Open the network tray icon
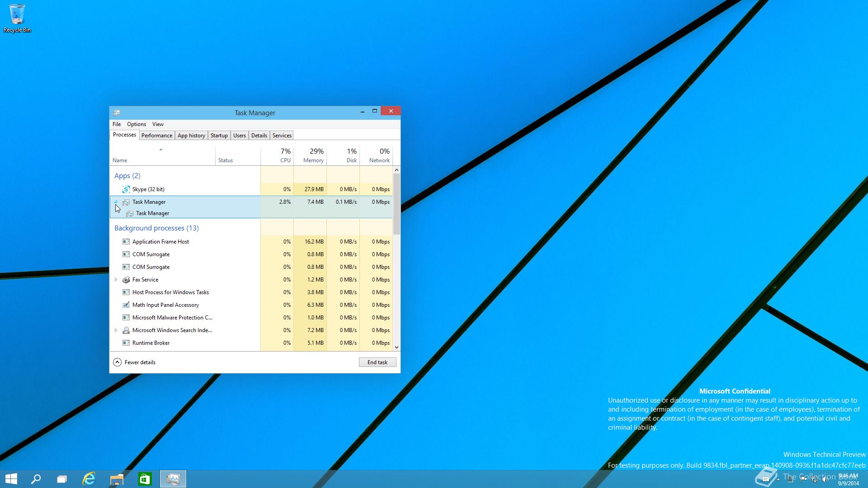The image size is (868, 488). tap(815, 479)
